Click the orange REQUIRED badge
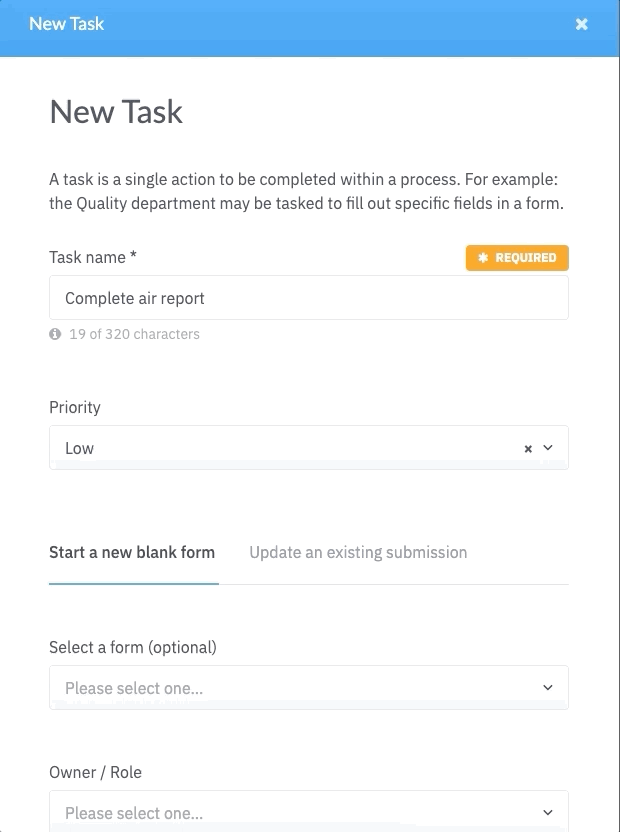Image resolution: width=620 pixels, height=832 pixels. pyautogui.click(x=517, y=258)
